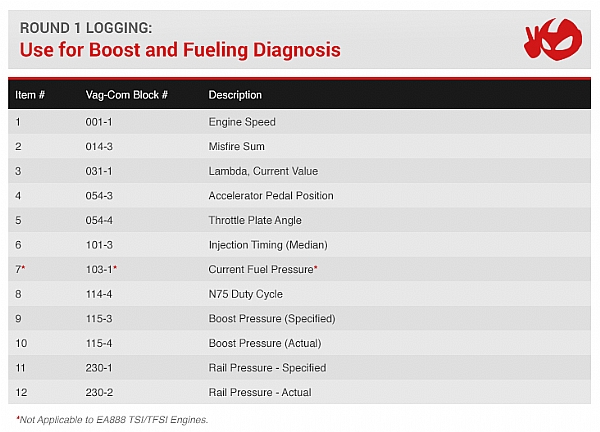This screenshot has height=432, width=600.
Task: Click the Item # column header
Action: click(30, 95)
